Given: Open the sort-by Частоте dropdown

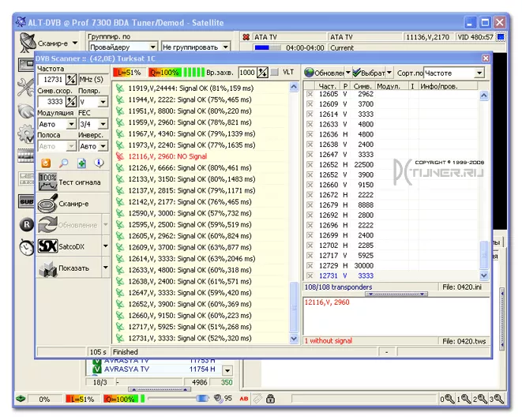Looking at the screenshot, I should [479, 73].
